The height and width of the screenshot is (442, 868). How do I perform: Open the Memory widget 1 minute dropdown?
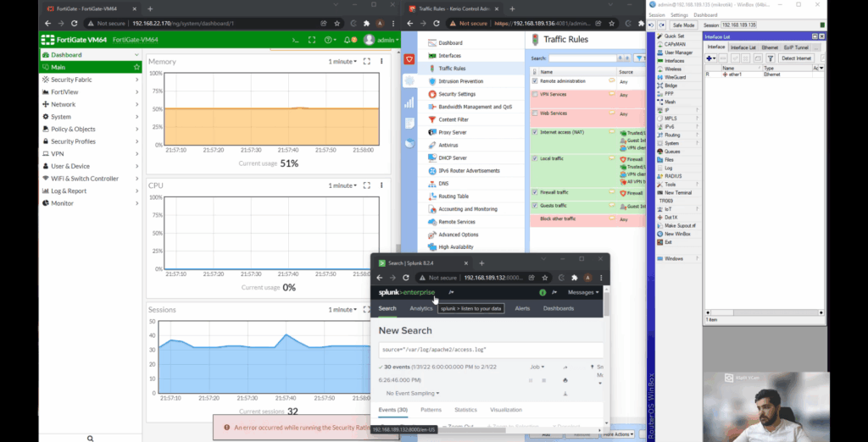coord(342,62)
